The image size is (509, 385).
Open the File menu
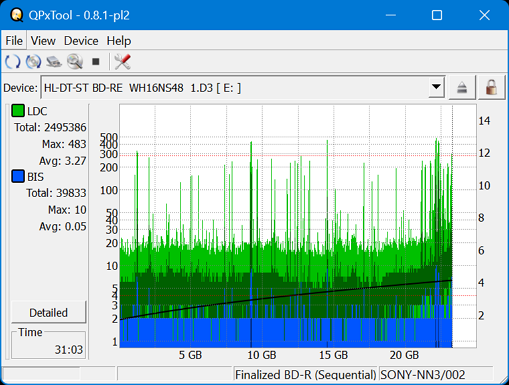14,41
